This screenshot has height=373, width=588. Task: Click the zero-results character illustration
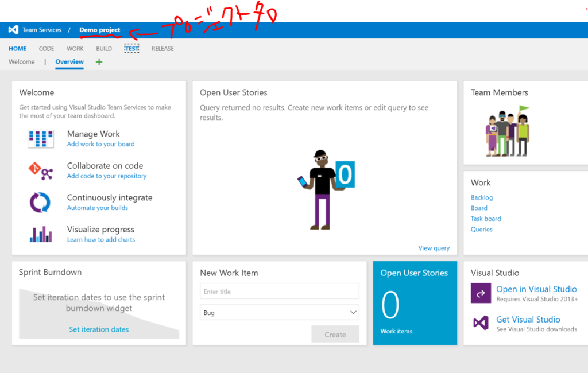326,189
